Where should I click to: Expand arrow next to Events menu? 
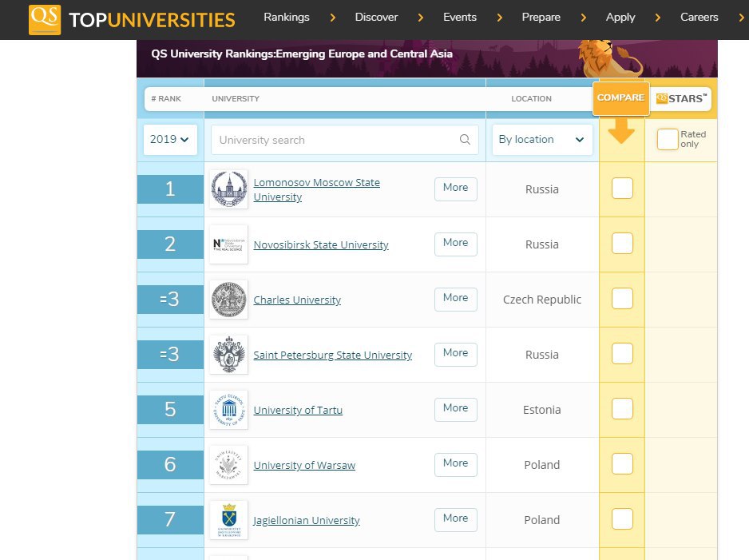tap(500, 18)
